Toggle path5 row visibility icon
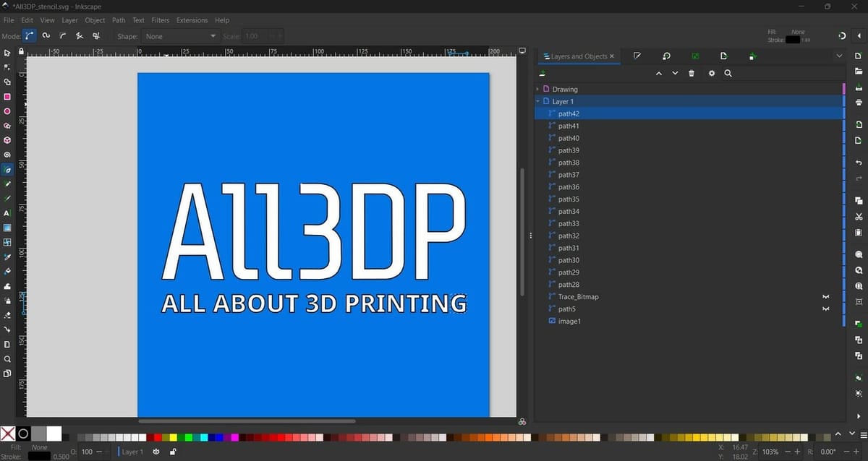 point(825,309)
